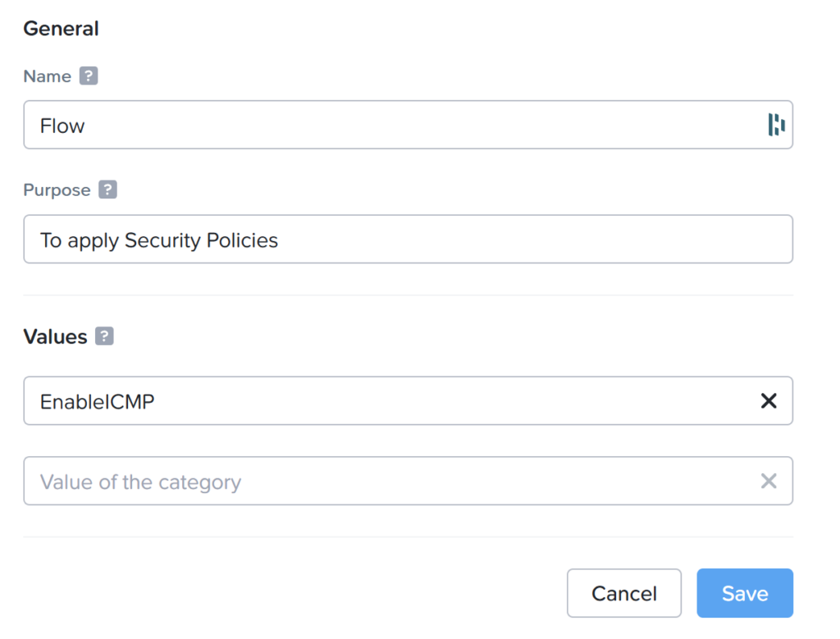Click the password manager icon in the Name field

[776, 125]
